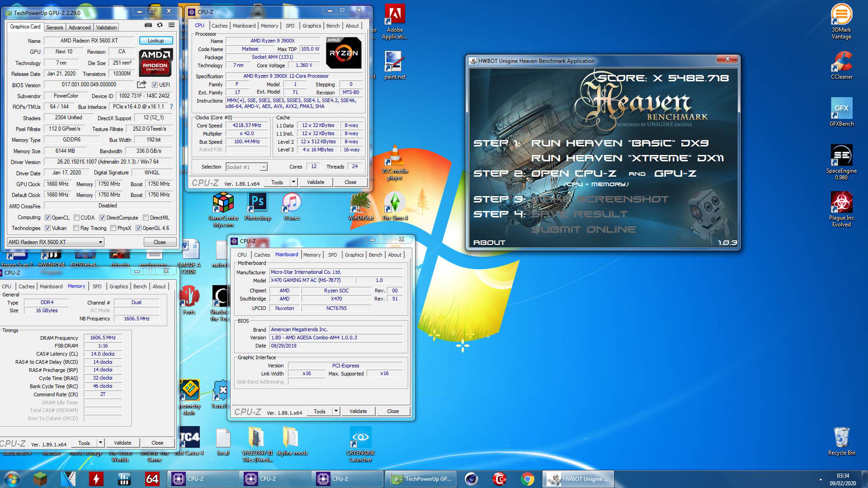Viewport: 868px width, 488px height.
Task: Select HWBOT Unigine taskbar button
Action: pos(579,479)
